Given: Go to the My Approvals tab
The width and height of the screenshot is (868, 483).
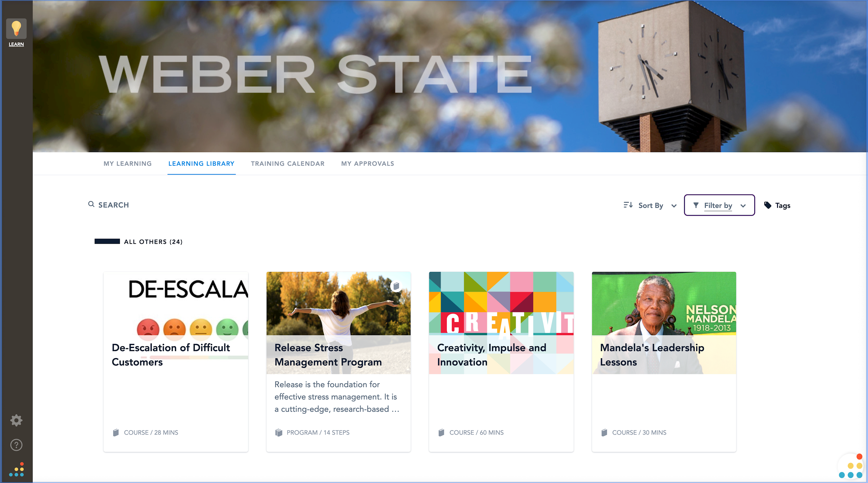Looking at the screenshot, I should 367,164.
